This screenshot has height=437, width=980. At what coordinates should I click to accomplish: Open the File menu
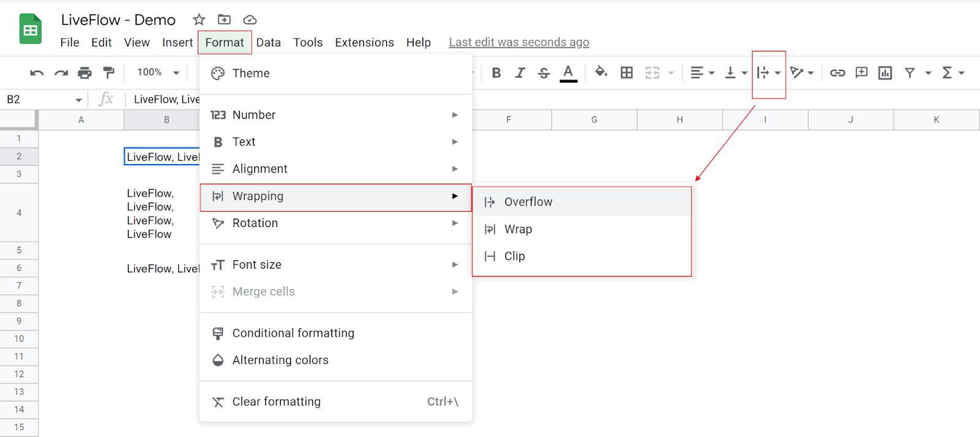pos(70,42)
